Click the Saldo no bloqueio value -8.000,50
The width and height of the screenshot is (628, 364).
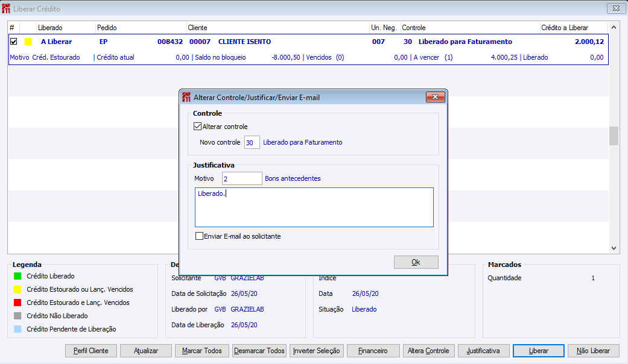click(285, 57)
